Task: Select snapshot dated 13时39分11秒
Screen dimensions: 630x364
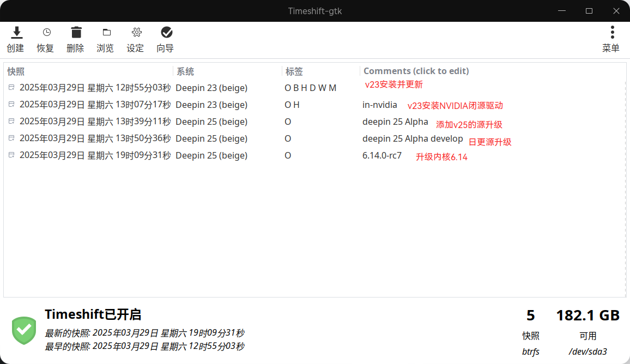Action: point(95,122)
